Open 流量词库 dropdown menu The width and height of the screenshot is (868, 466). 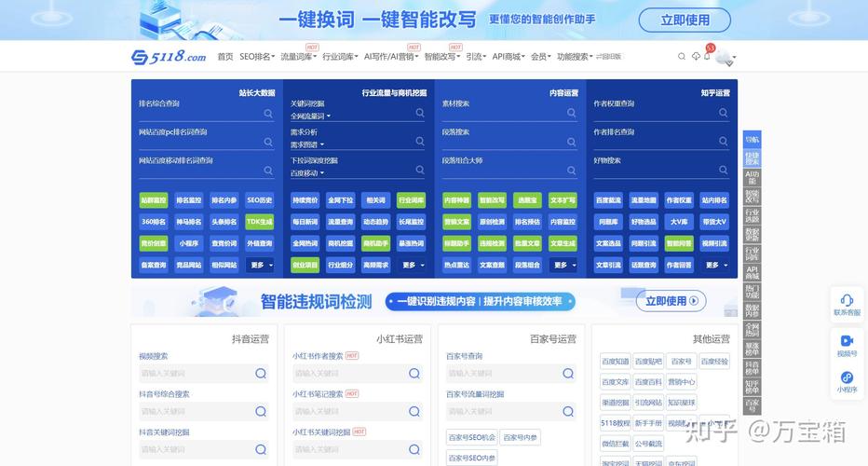[298, 57]
